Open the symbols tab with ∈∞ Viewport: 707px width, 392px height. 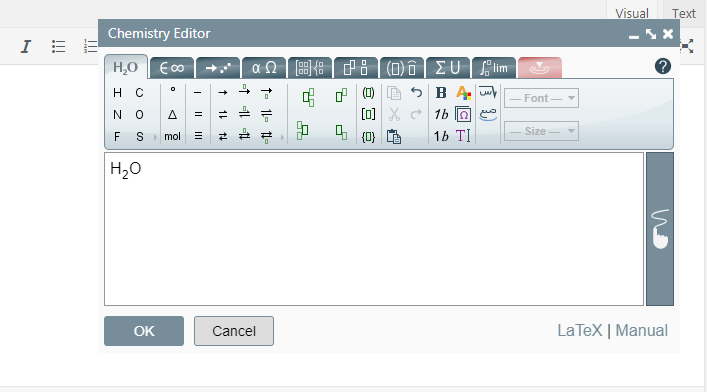coord(172,68)
